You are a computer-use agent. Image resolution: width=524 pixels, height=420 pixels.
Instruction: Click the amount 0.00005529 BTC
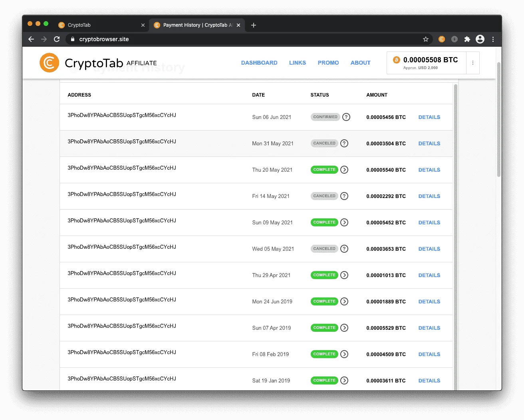386,328
